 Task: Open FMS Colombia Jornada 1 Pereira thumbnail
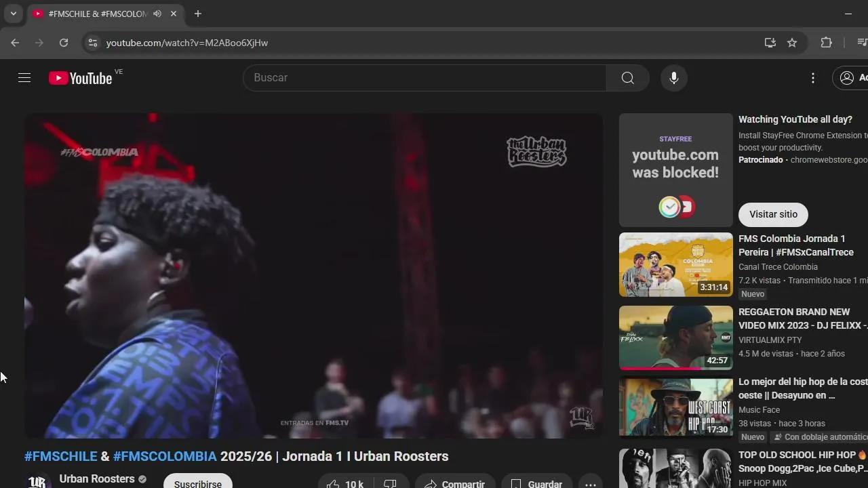pos(676,265)
